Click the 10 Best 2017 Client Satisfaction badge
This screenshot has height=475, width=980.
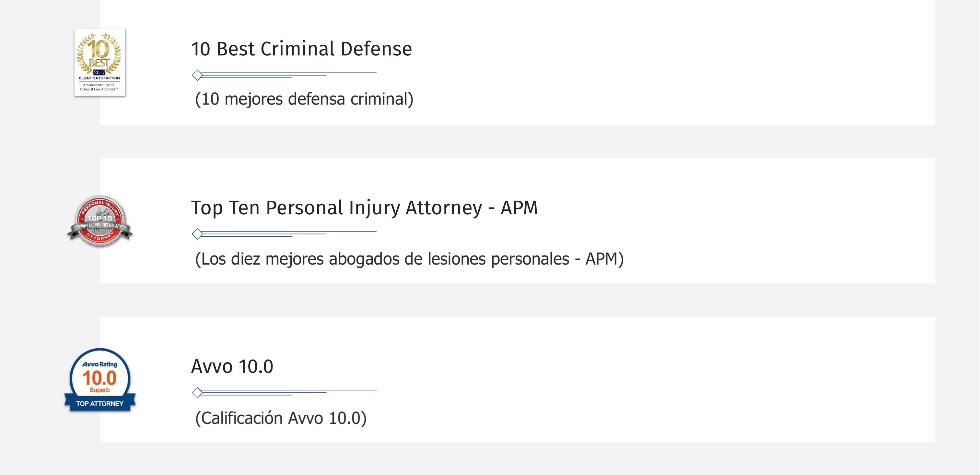coord(100,62)
